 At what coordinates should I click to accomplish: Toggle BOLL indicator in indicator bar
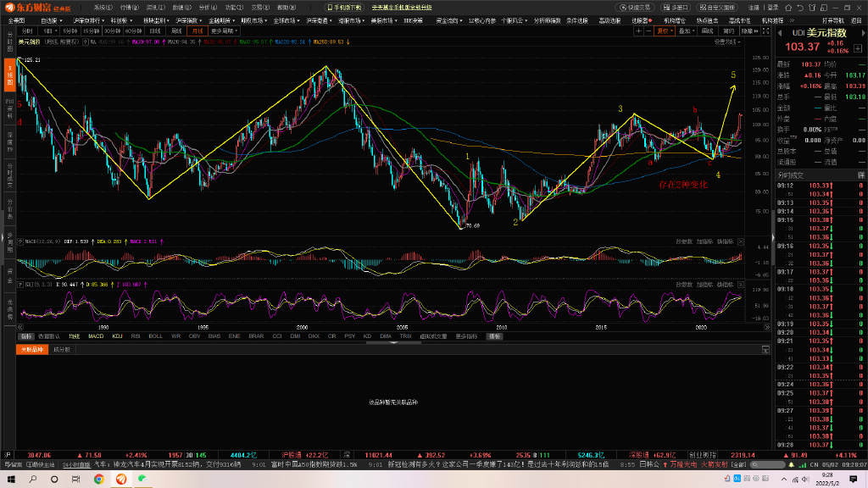[155, 336]
